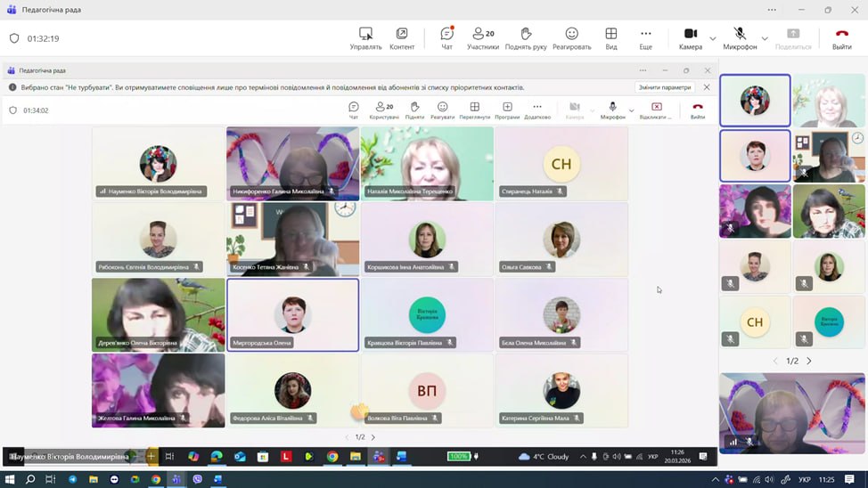Image resolution: width=868 pixels, height=488 pixels.
Task: Toggle the Камера button in top toolbar
Action: tap(690, 37)
